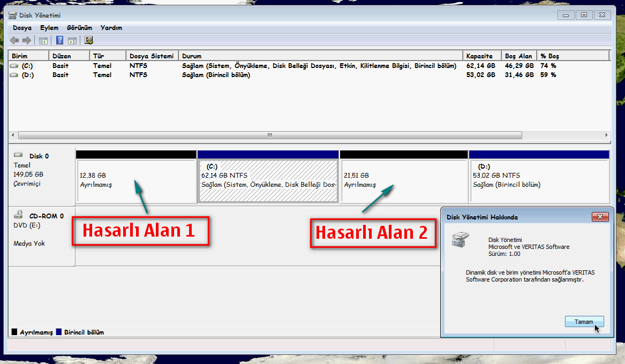Click the 149,05 GB disk size text

point(28,175)
